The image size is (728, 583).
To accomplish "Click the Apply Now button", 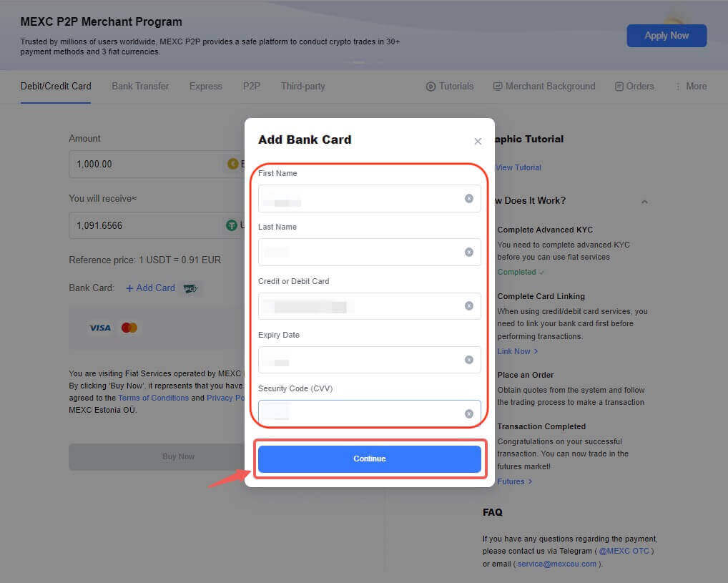I will [x=666, y=35].
